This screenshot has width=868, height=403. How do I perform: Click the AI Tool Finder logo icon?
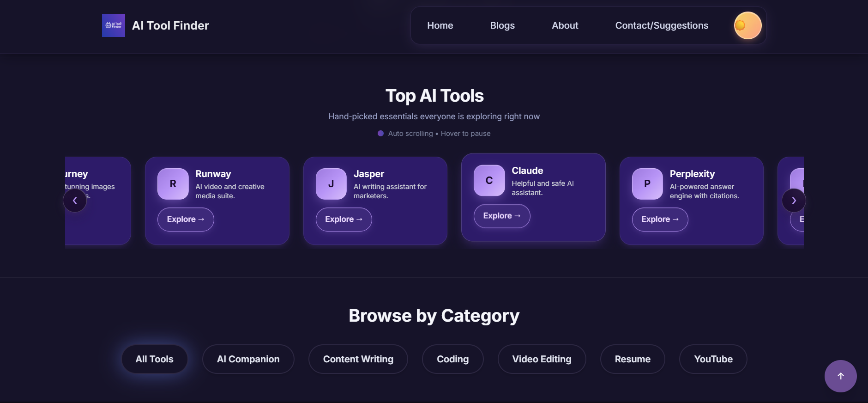click(114, 25)
